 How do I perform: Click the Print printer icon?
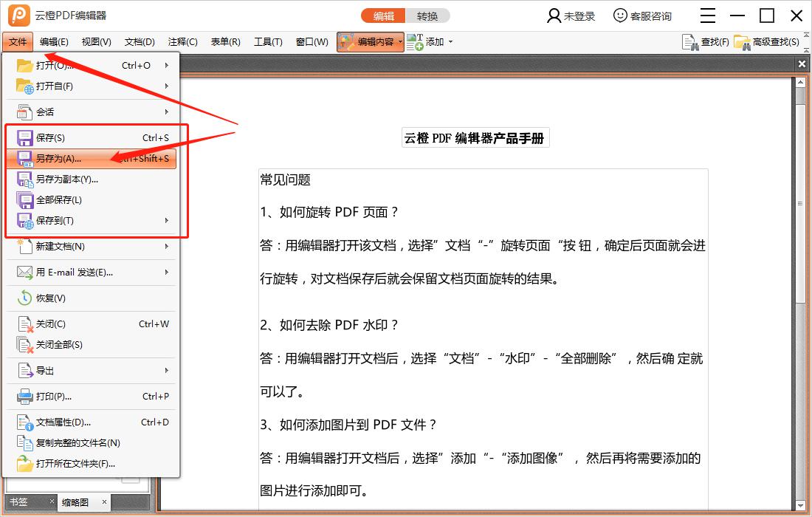click(24, 397)
